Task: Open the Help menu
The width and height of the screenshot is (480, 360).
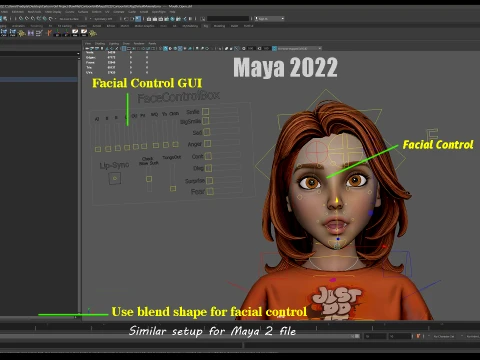Action: [x=172, y=12]
